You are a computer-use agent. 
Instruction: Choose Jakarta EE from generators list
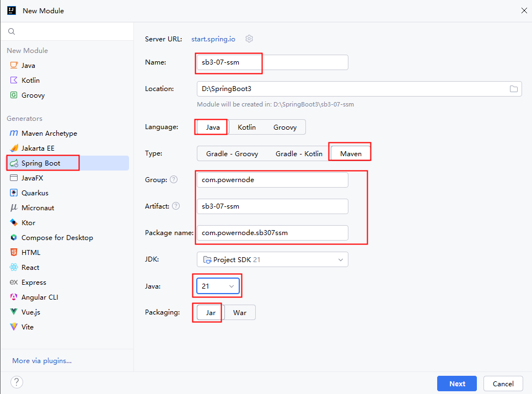point(38,148)
